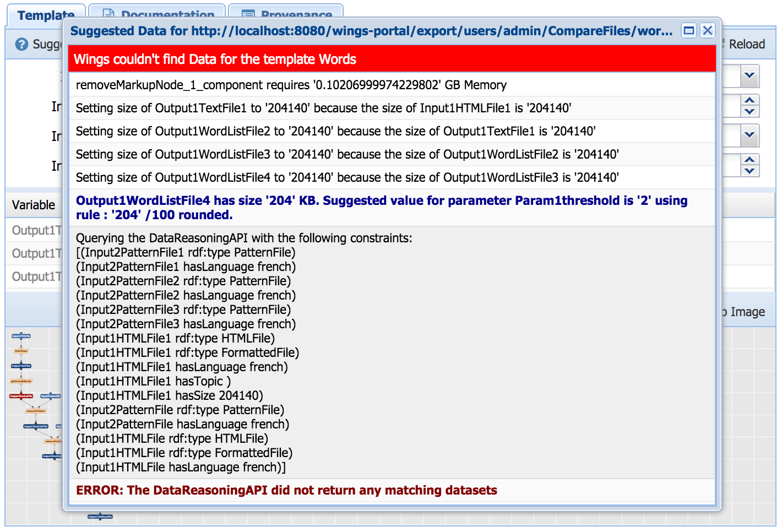The width and height of the screenshot is (782, 532).
Task: Maximize the Suggested Data dialog
Action: point(688,31)
